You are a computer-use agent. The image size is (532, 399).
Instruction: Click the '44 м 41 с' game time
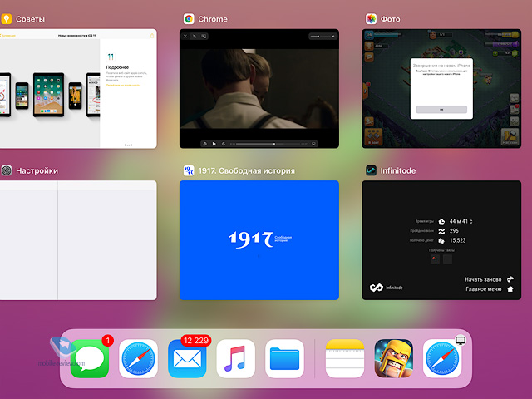pyautogui.click(x=461, y=221)
